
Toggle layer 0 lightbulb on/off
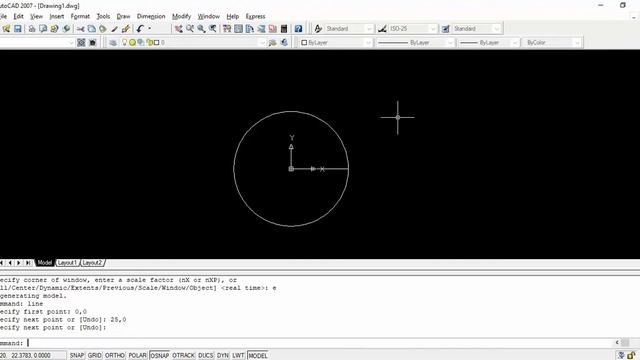pos(125,42)
